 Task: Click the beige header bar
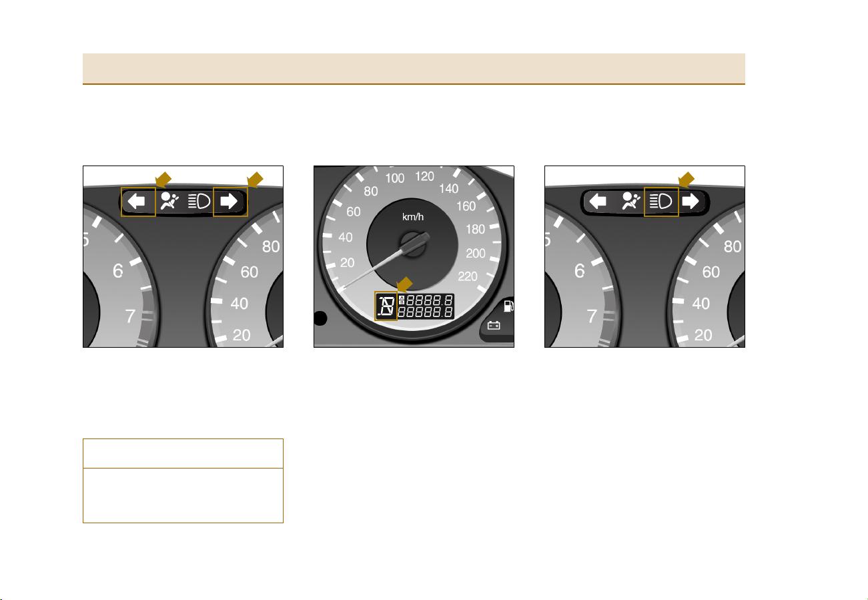click(x=414, y=69)
